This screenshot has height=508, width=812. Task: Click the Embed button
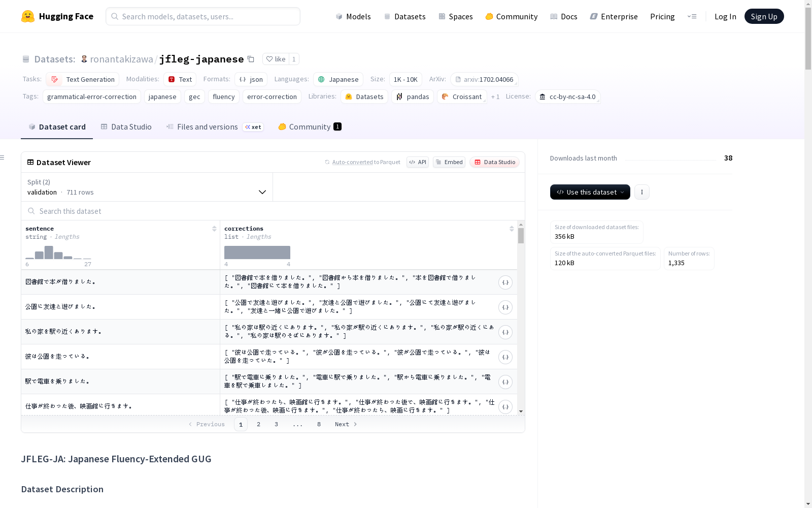point(449,162)
